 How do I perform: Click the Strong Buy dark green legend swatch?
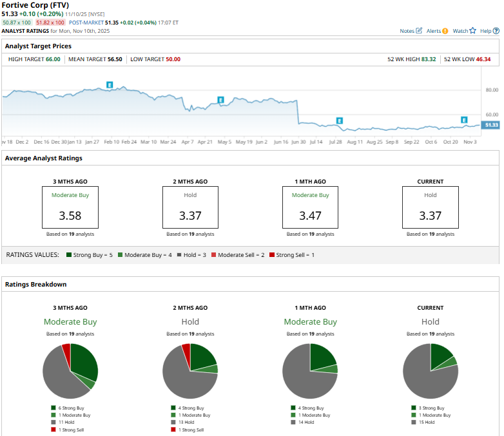[x=69, y=255]
